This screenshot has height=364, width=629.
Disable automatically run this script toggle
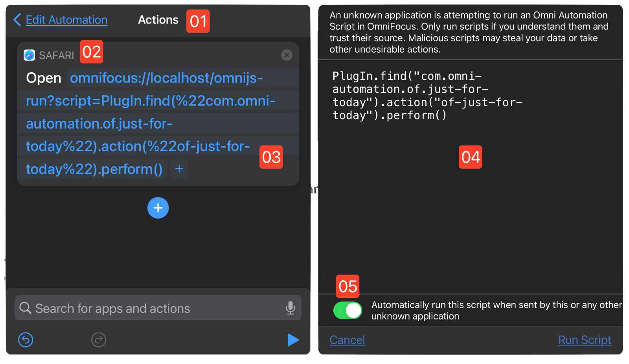point(348,311)
